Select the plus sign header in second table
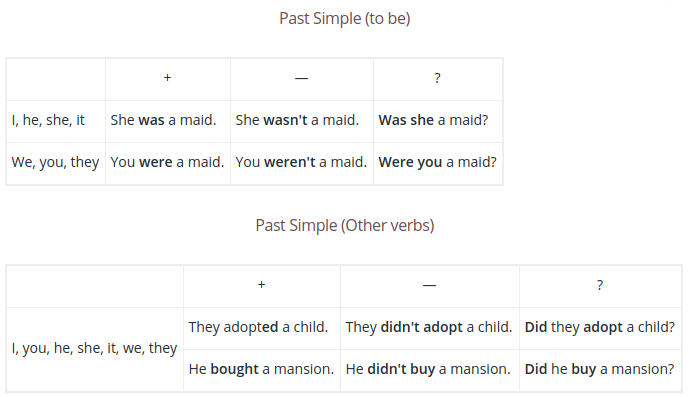This screenshot has height=397, width=695. (x=262, y=285)
